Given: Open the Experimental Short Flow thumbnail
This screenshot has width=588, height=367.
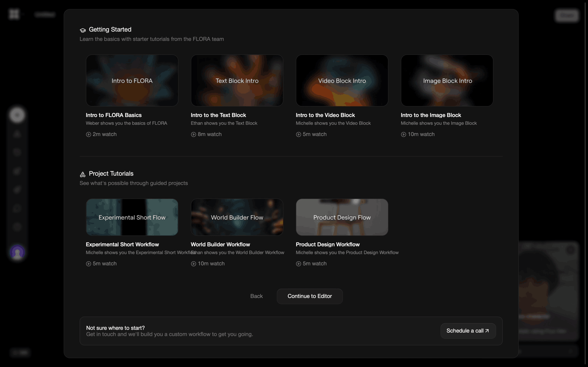Looking at the screenshot, I should click(132, 217).
